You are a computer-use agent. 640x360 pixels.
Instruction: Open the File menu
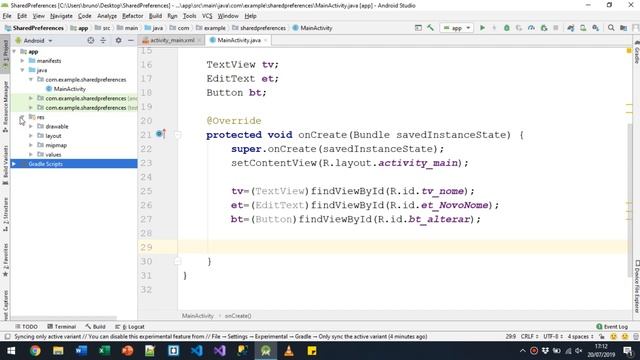point(7,16)
